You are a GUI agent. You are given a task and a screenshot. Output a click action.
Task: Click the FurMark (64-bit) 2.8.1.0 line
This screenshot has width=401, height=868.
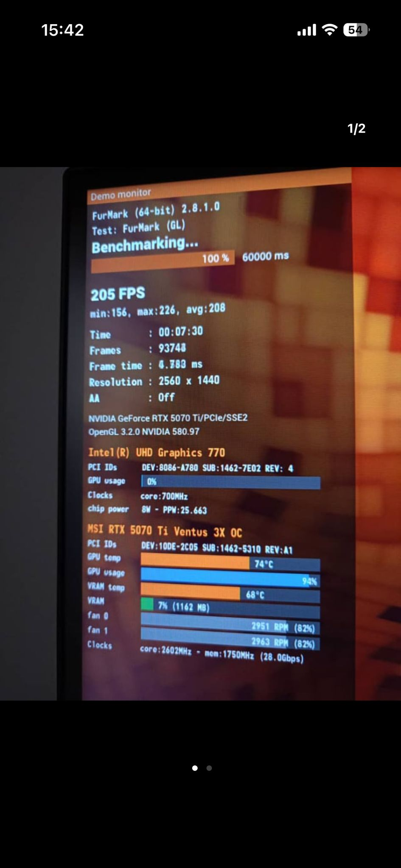click(156, 211)
